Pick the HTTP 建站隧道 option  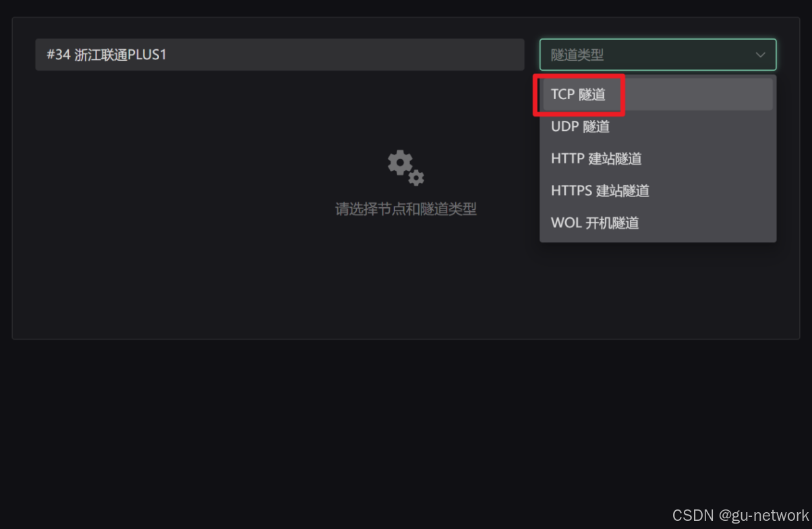[x=658, y=159]
